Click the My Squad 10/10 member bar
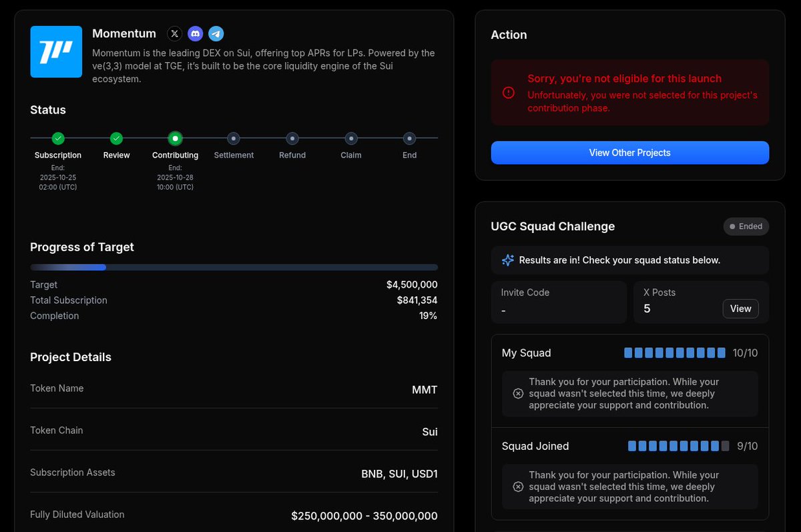The image size is (801, 532). tap(675, 353)
